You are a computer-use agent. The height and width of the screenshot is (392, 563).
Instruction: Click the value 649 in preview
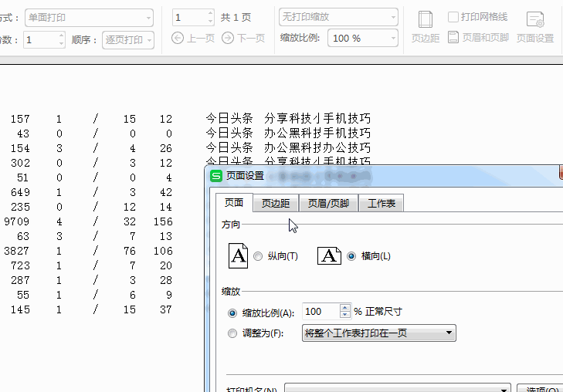click(x=21, y=192)
